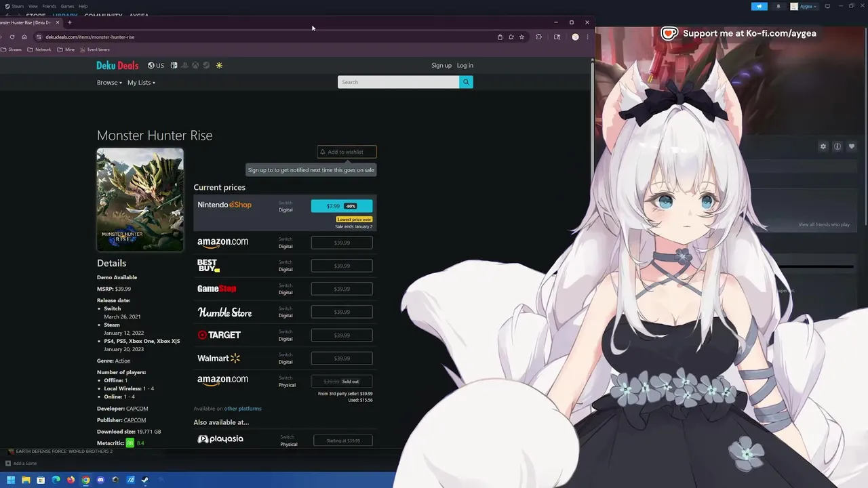Click the Deku Deals logo
The image size is (868, 488).
[117, 66]
